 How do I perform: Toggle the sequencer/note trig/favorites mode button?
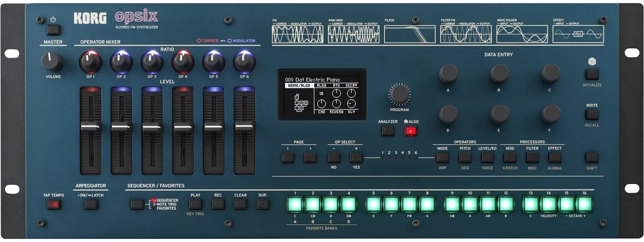137,204
